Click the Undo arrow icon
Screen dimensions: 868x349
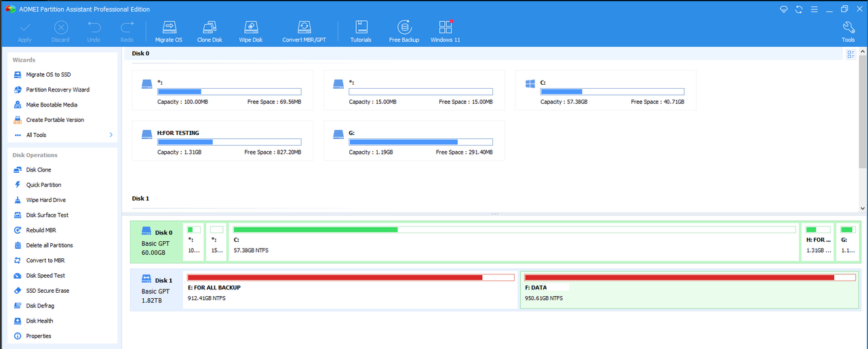tap(94, 28)
